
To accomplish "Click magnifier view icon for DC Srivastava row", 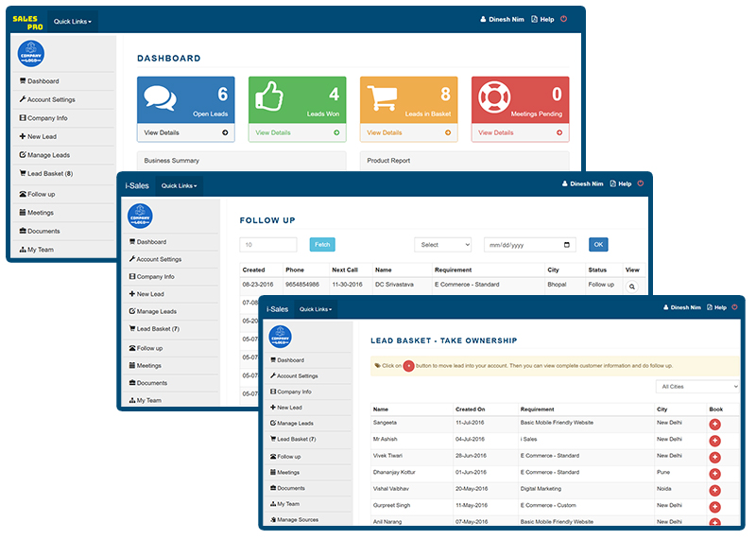I will tap(632, 287).
